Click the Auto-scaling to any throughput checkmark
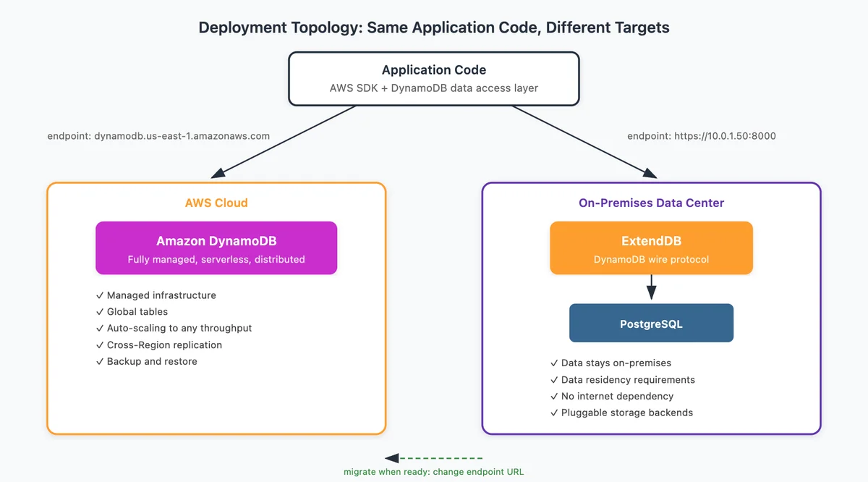This screenshot has height=482, width=868. [x=100, y=329]
